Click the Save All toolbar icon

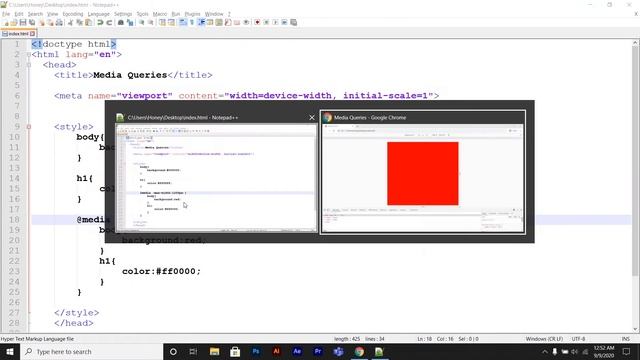32,22
